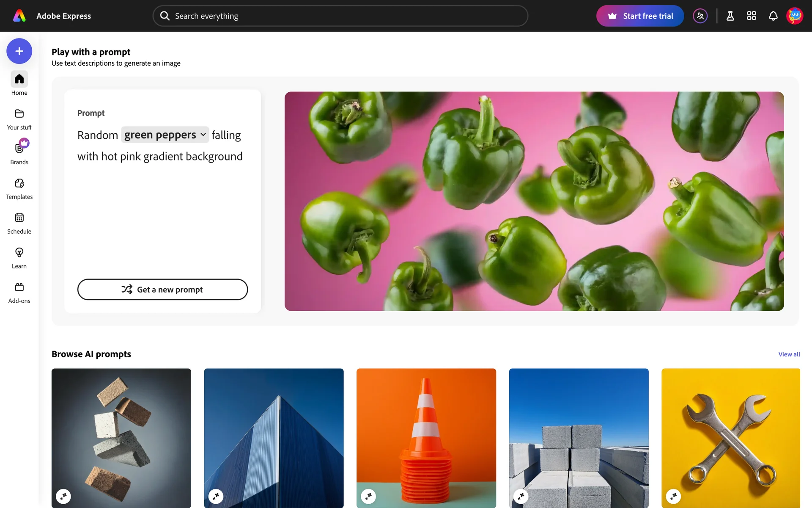The width and height of the screenshot is (812, 508).
Task: Open Templates from the sidebar
Action: point(19,188)
